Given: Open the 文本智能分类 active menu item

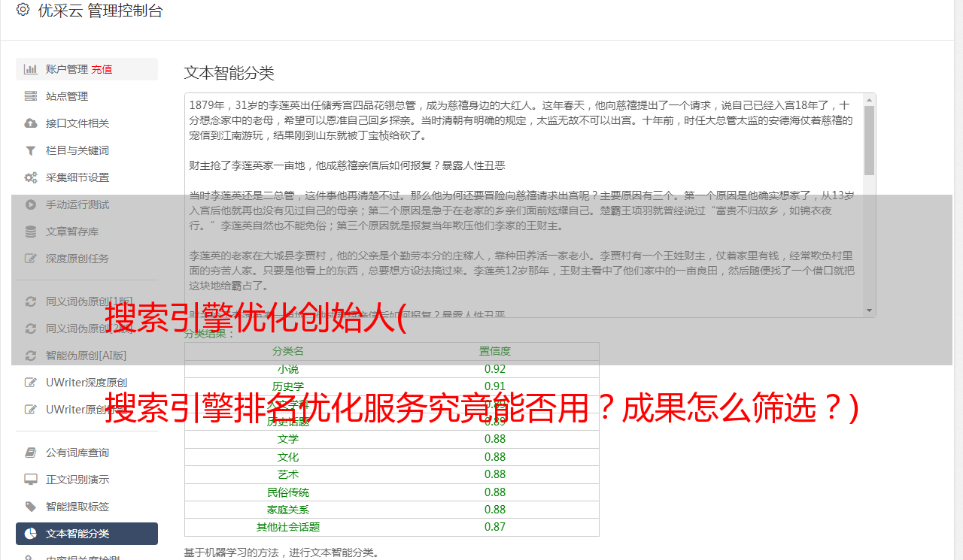Looking at the screenshot, I should point(87,534).
